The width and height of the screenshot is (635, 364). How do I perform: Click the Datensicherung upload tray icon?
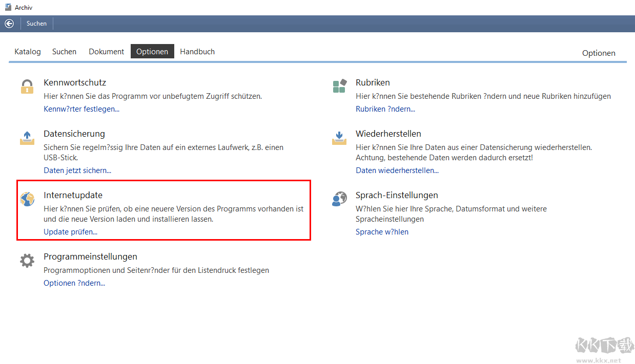point(27,138)
